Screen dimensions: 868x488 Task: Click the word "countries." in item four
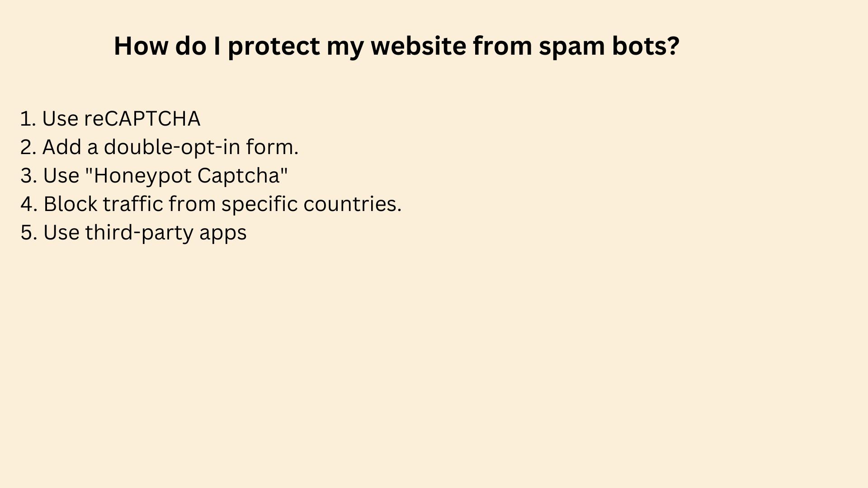[x=352, y=204]
